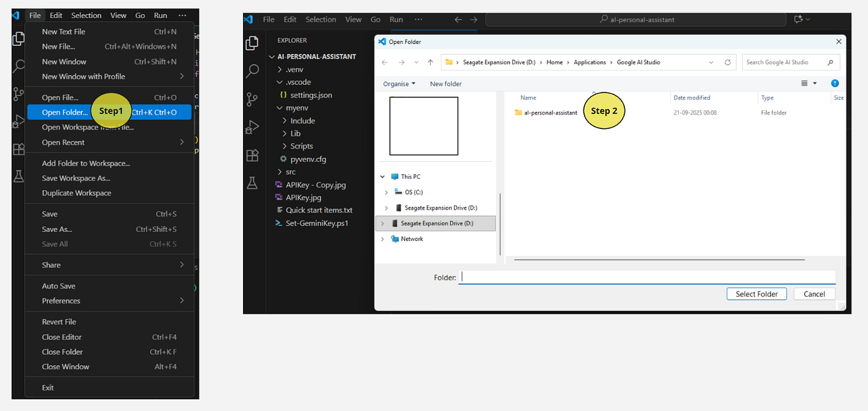The image size is (868, 411).
Task: Choose Open Folder... from File menu
Action: coord(109,112)
